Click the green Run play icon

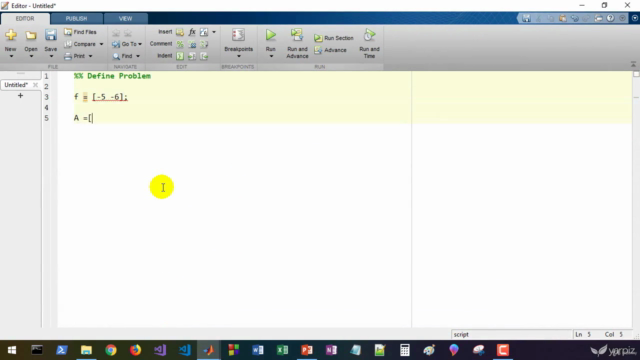pos(271,35)
